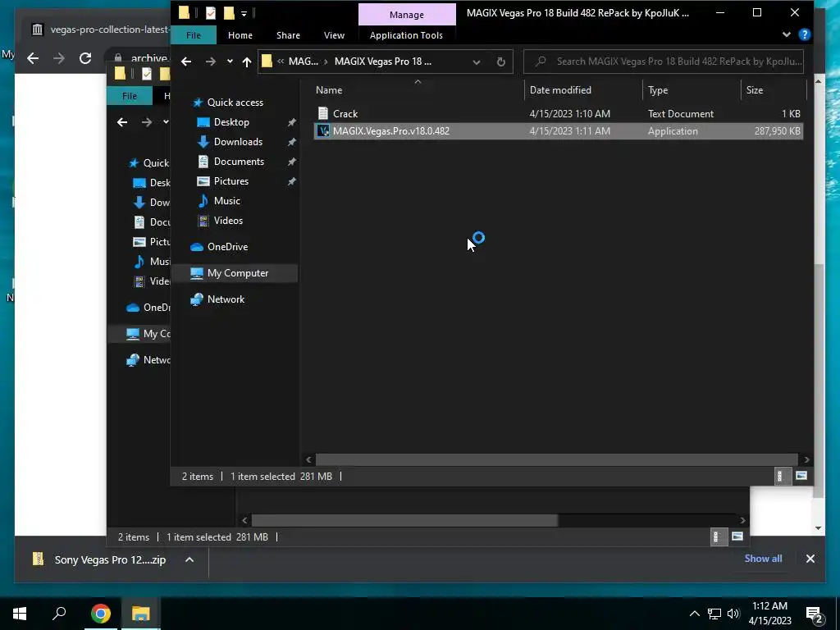Open OneDrive in front navigation pane
The height and width of the screenshot is (630, 840).
coord(228,247)
